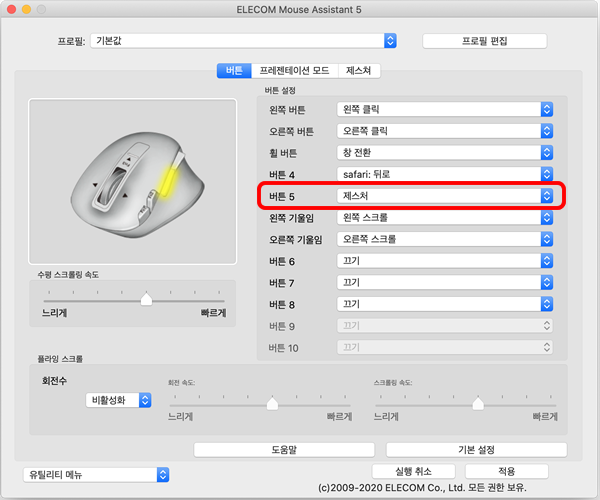The height and width of the screenshot is (500, 600).
Task: Open the 버튼 6 끄기 dropdown
Action: pos(445,261)
